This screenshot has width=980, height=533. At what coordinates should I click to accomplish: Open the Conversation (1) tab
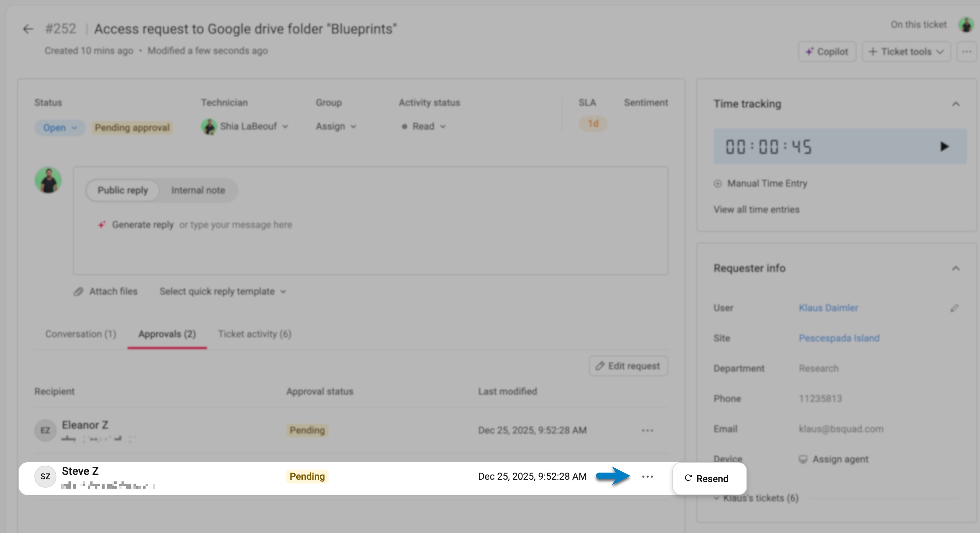coord(81,334)
